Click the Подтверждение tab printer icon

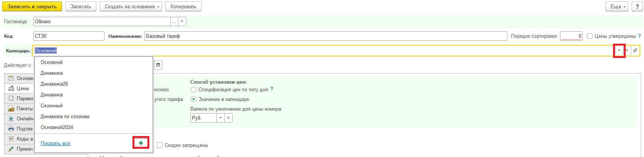click(x=11, y=129)
